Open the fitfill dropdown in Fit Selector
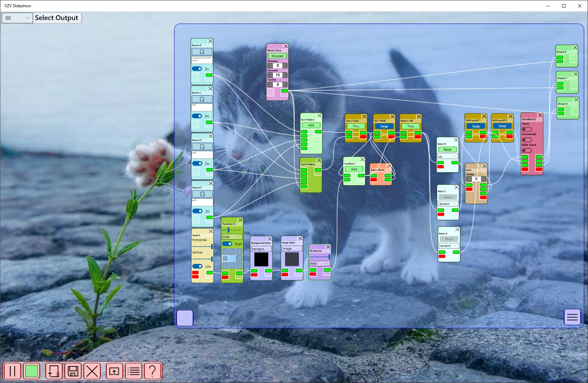The height and width of the screenshot is (383, 588). (x=319, y=264)
